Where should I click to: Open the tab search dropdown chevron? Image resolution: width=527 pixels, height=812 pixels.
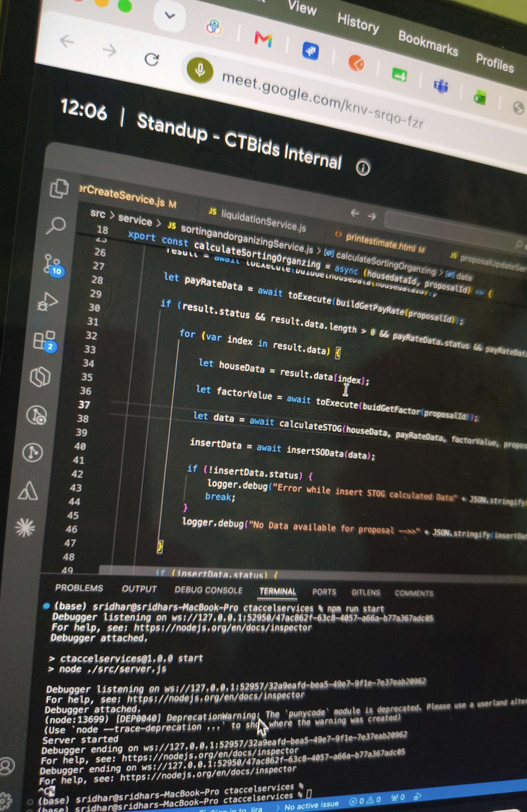tap(170, 15)
